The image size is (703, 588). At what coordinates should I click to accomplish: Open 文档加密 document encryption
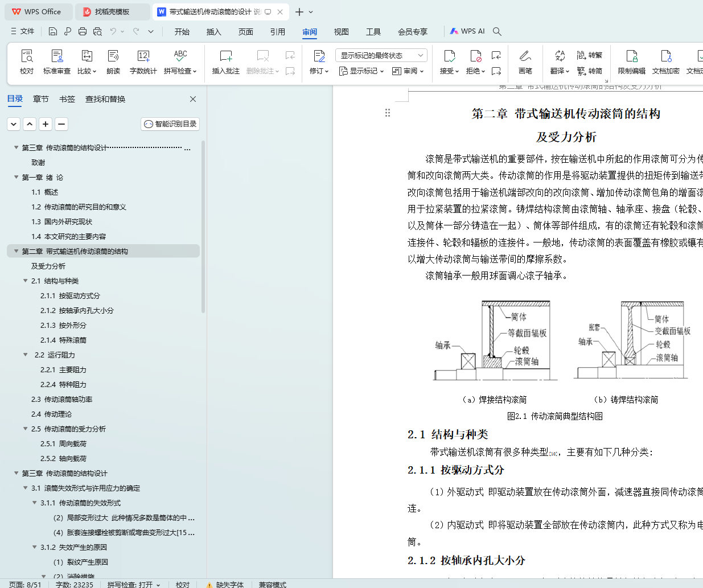(x=666, y=61)
